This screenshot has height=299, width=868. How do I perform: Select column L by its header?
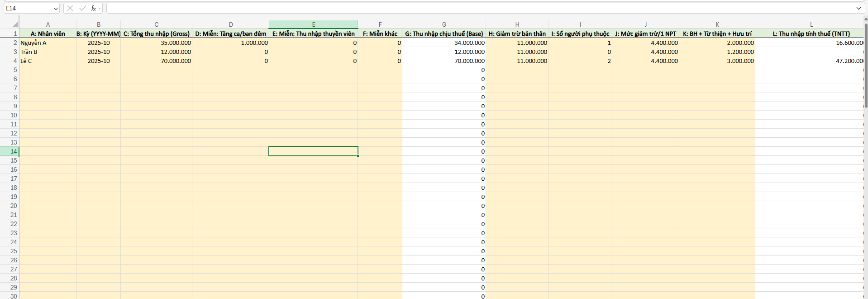click(811, 24)
